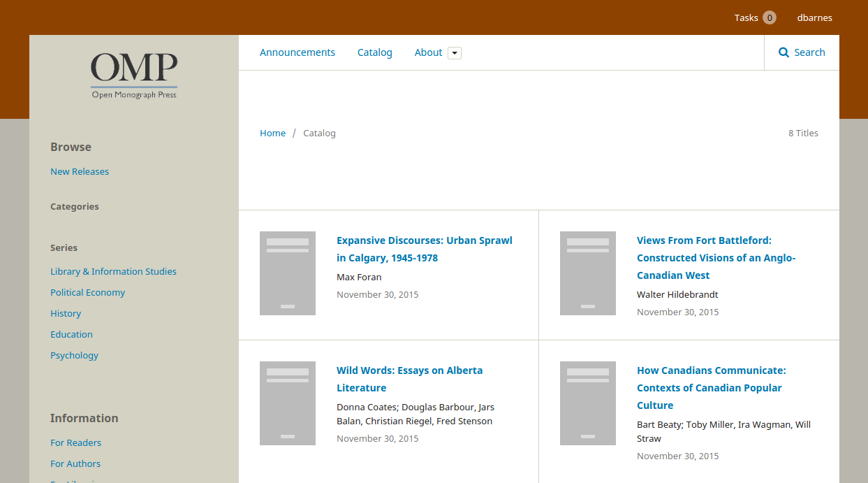Open Views From Fort Battleford cover thumbnail
Screen dimensions: 868x483
588,273
